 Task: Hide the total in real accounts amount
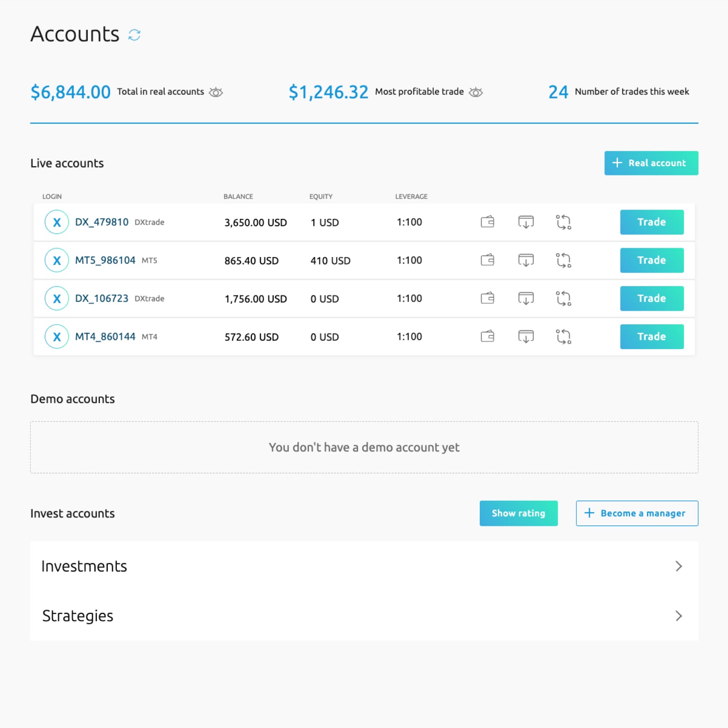(x=216, y=92)
